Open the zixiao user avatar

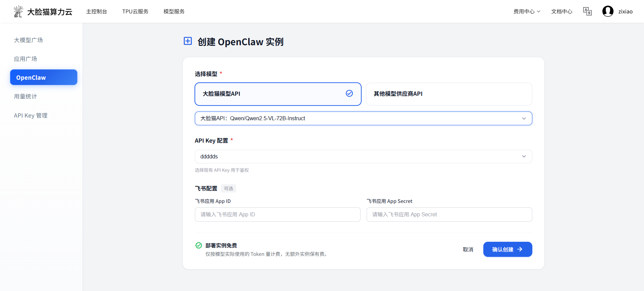(x=607, y=11)
